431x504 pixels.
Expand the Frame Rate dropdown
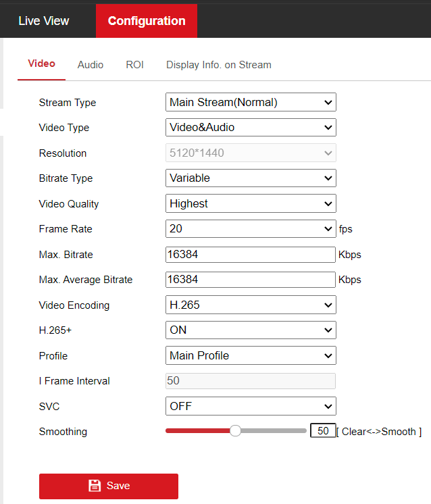pyautogui.click(x=251, y=229)
